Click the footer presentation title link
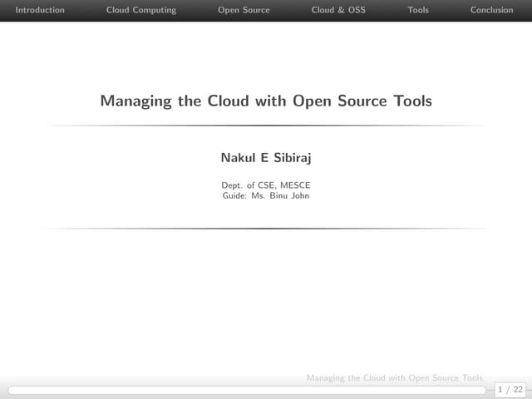 click(x=394, y=378)
